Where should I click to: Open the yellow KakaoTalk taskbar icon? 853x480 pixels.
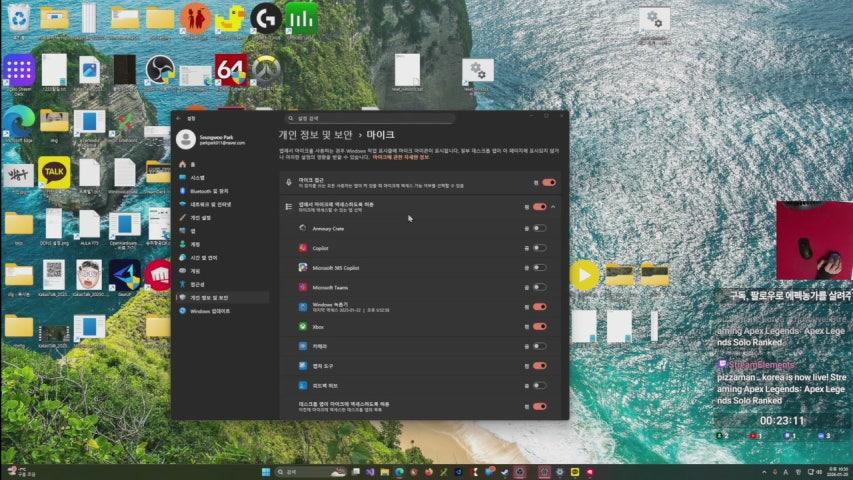click(575, 472)
